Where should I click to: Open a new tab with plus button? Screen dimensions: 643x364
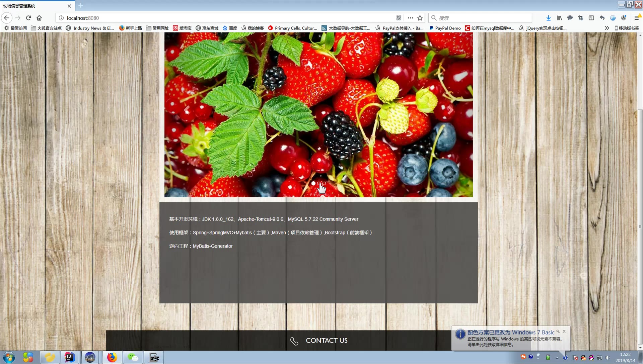tap(81, 6)
